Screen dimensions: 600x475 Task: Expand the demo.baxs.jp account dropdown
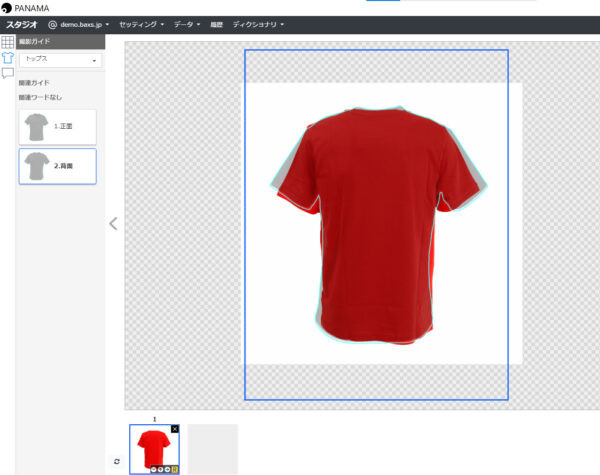(x=79, y=24)
